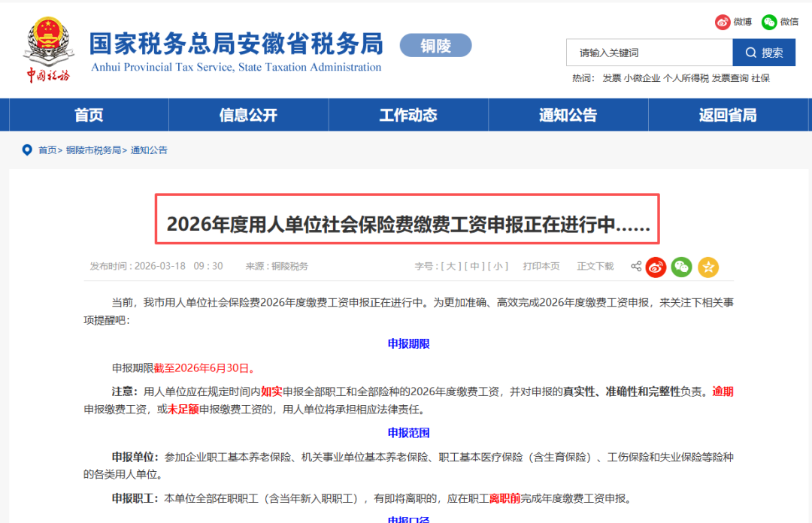This screenshot has height=523, width=812.
Task: Go to 铜陵市税务局 in the breadcrumb
Action: point(93,150)
